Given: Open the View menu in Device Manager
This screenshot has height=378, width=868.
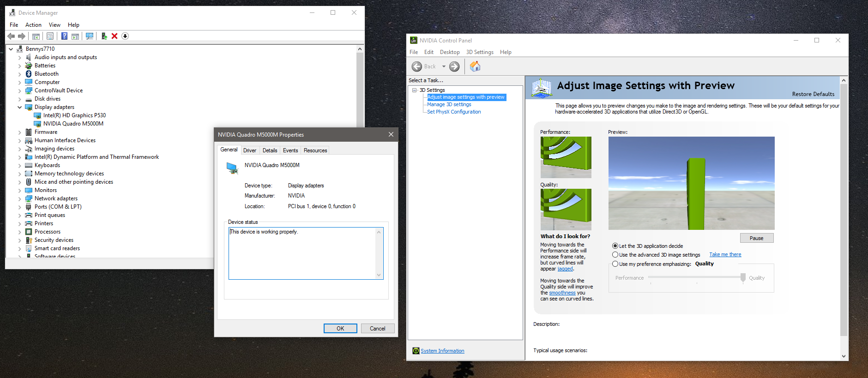Looking at the screenshot, I should click(x=54, y=25).
